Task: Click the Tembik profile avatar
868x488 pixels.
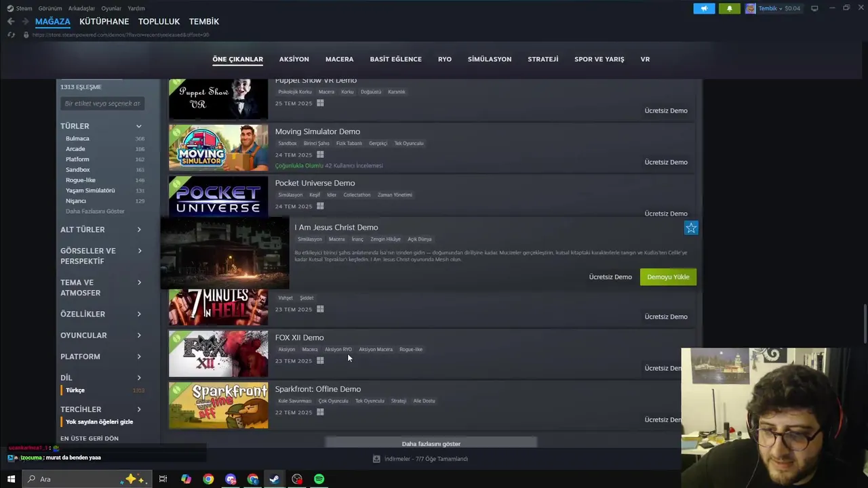Action: [750, 8]
